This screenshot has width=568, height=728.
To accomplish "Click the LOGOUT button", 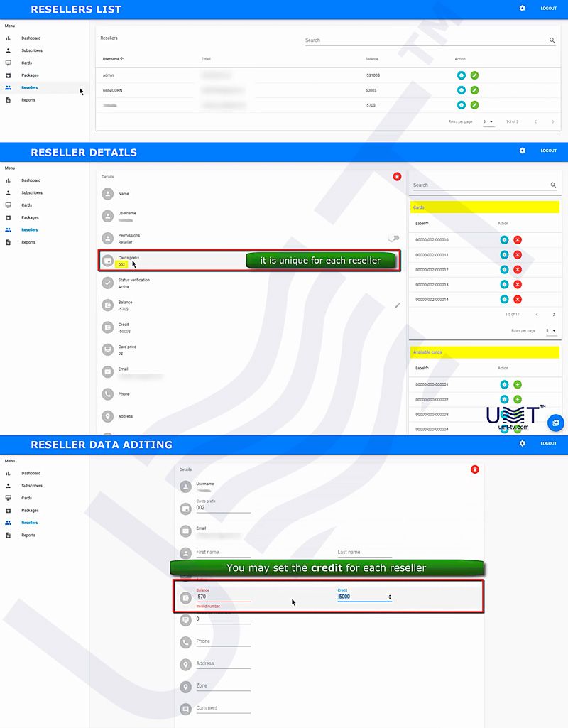I will point(548,8).
